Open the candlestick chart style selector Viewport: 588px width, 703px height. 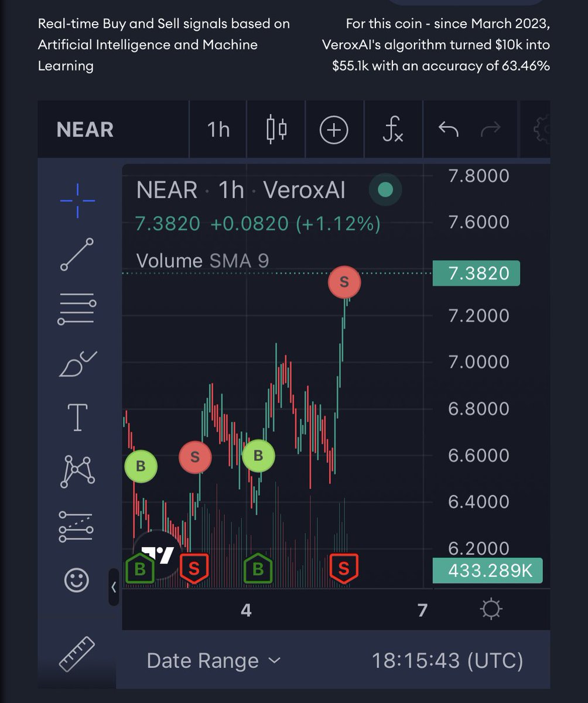pos(276,129)
